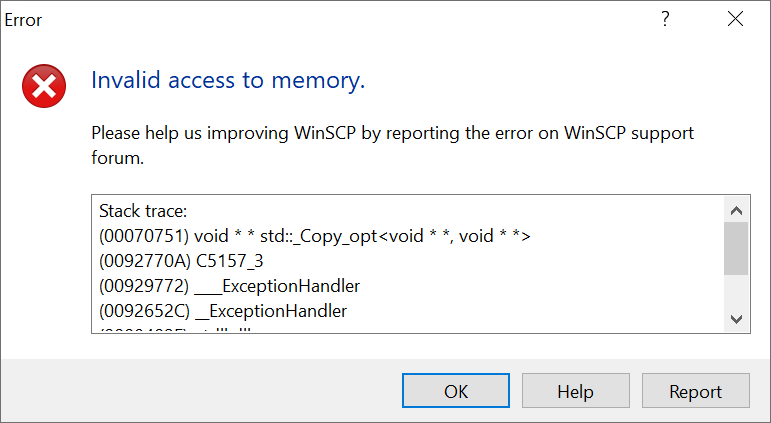
Task: Open Help for this error
Action: pyautogui.click(x=575, y=392)
